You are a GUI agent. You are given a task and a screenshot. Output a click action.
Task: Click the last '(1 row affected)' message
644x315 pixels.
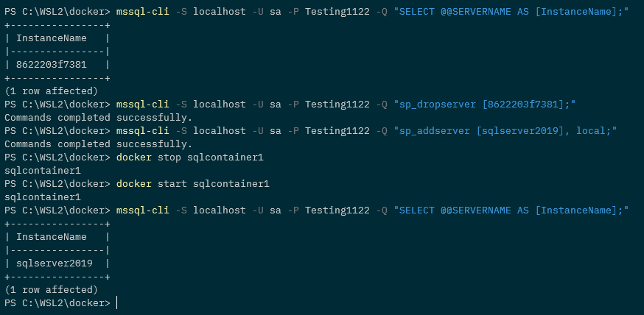pyautogui.click(x=51, y=290)
